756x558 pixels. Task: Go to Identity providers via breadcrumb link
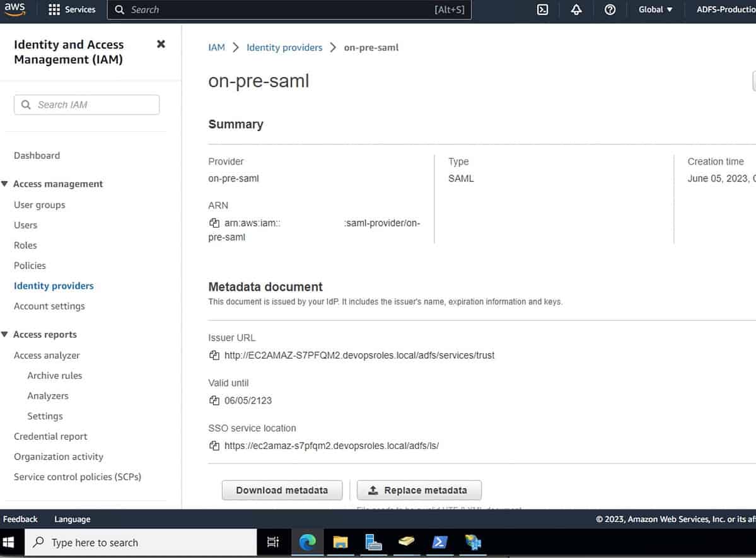click(x=284, y=47)
